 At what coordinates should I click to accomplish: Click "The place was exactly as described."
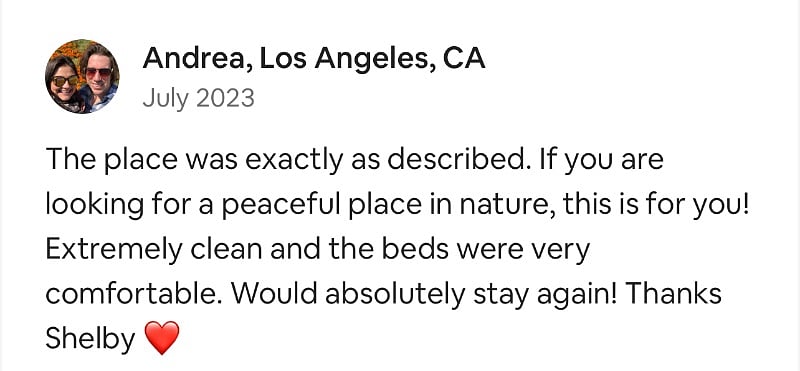click(x=285, y=160)
